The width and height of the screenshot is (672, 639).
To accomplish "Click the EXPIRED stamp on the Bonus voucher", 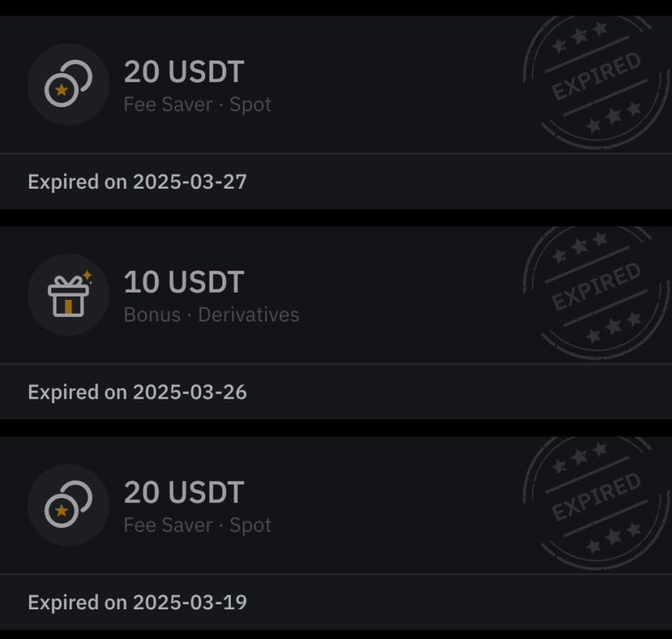I will click(597, 289).
